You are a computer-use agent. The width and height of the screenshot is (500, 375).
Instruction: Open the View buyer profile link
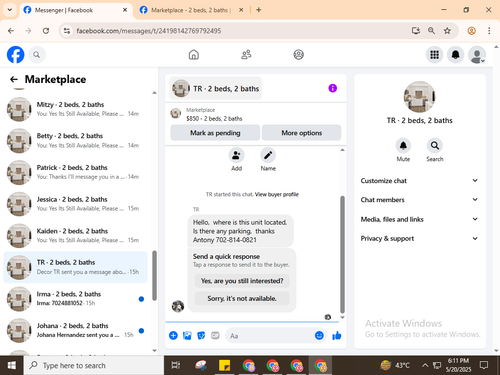point(277,194)
